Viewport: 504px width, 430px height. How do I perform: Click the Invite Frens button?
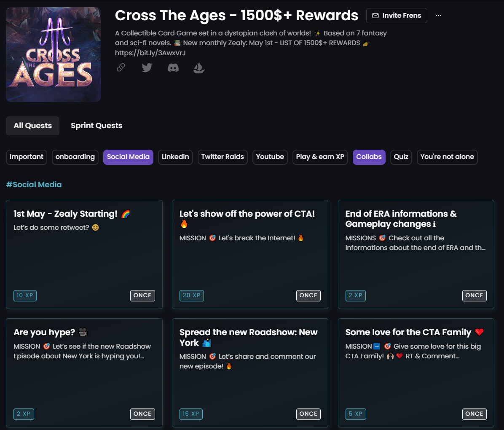[x=397, y=16]
